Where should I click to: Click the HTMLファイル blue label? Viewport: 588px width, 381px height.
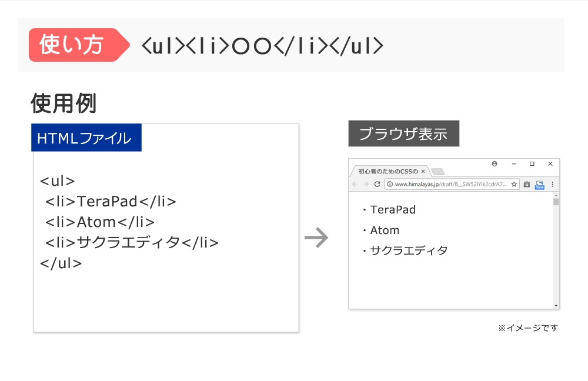click(86, 138)
